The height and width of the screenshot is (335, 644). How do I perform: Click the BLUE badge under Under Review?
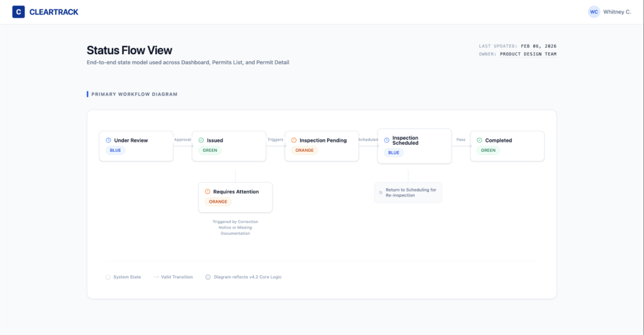click(116, 150)
